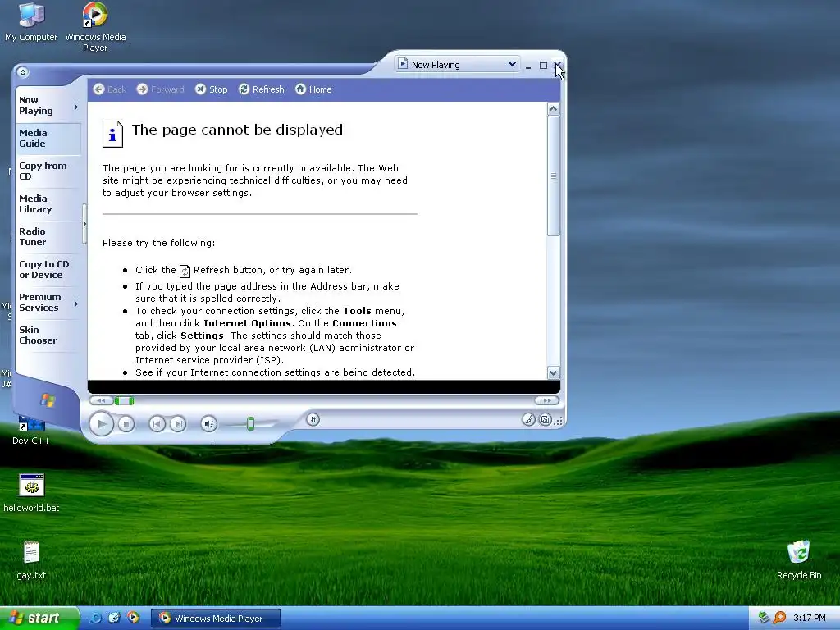Click the Forward navigation arrow icon
This screenshot has height=630, width=840.
[142, 89]
